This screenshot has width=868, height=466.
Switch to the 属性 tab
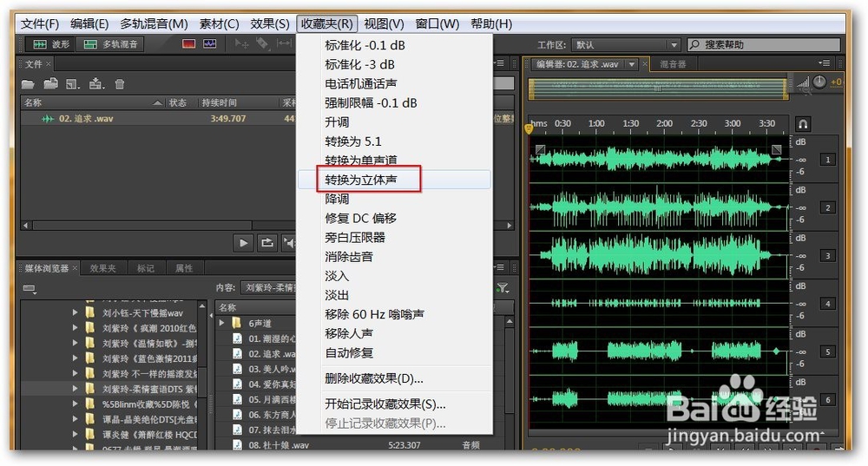click(184, 268)
